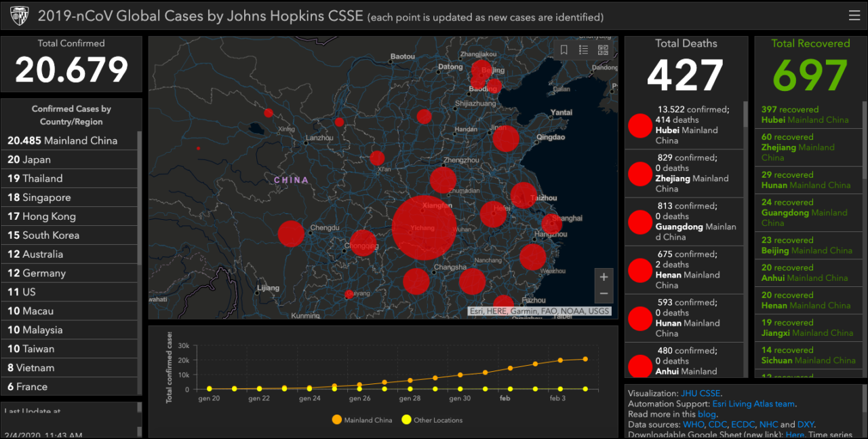Select the Sichuan 14 recovered entry
Image resolution: width=868 pixels, height=439 pixels.
tap(808, 356)
